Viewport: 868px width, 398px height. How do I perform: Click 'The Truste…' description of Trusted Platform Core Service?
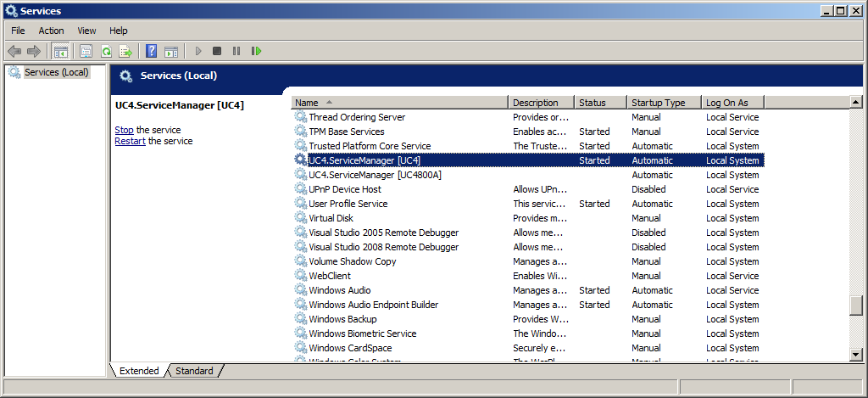540,146
